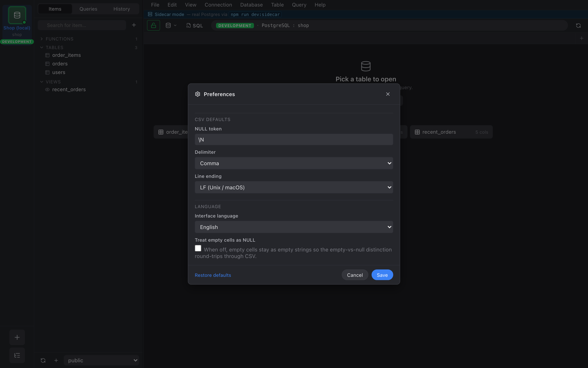The height and width of the screenshot is (368, 588).
Task: Collapse the TABLES tree section
Action: pos(42,47)
